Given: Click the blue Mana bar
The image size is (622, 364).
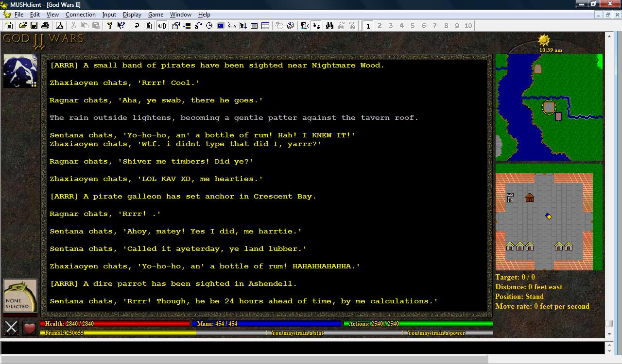Looking at the screenshot, I should click(x=267, y=324).
